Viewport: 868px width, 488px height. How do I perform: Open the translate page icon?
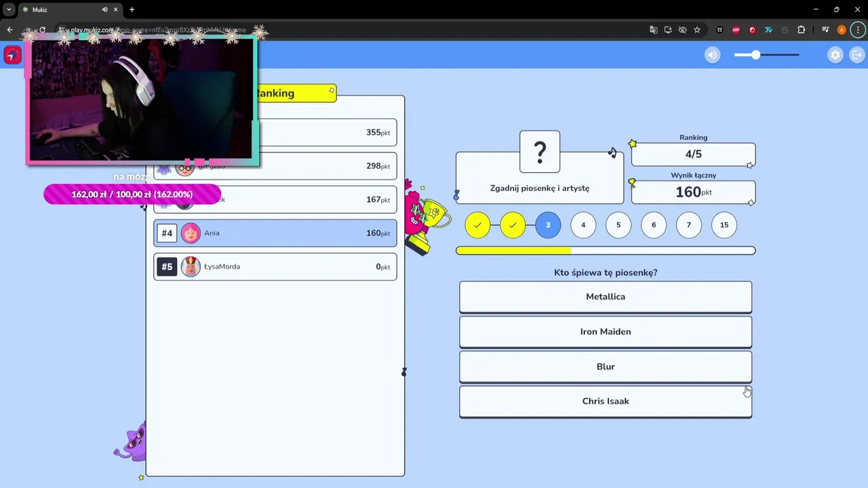(x=654, y=30)
